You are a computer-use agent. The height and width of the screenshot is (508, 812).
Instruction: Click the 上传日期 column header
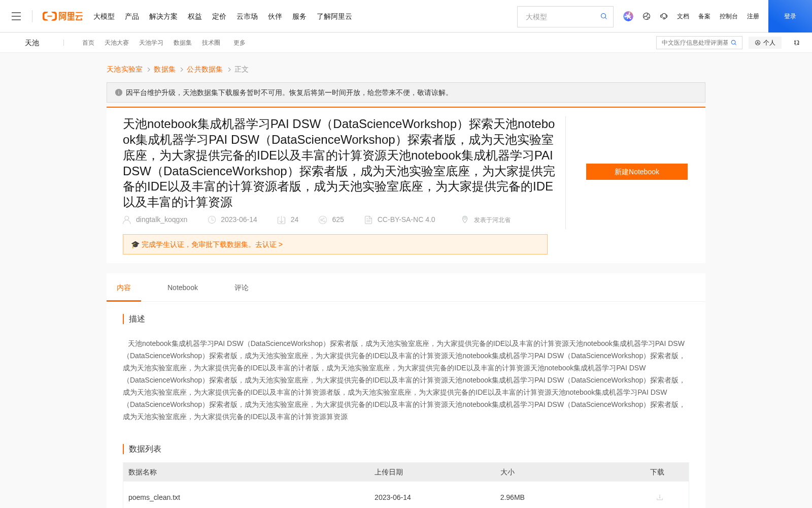click(x=389, y=472)
